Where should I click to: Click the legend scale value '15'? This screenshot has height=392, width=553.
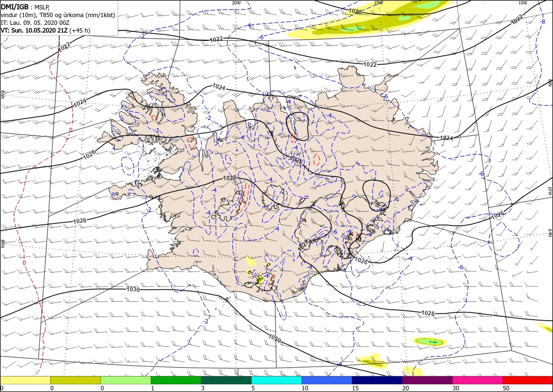(x=355, y=388)
